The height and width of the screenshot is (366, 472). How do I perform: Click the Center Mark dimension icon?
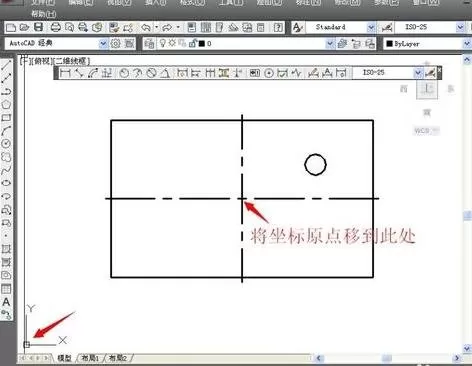click(x=269, y=73)
